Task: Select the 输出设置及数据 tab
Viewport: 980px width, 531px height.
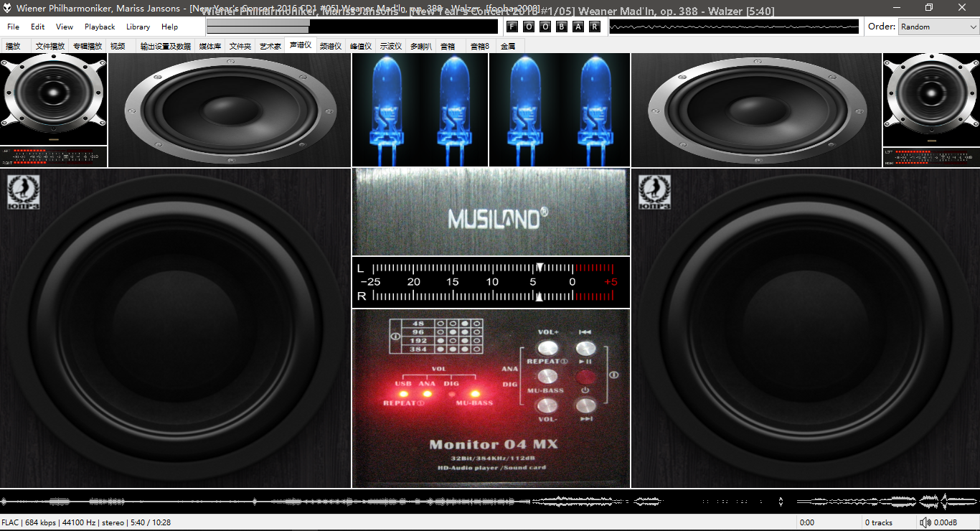Action: [x=165, y=46]
